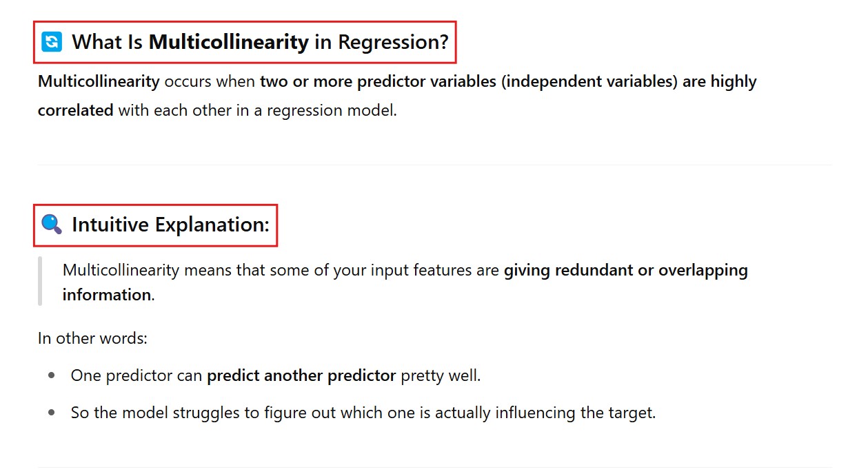Click the "Intuitive Explanation:" heading text

tap(170, 225)
